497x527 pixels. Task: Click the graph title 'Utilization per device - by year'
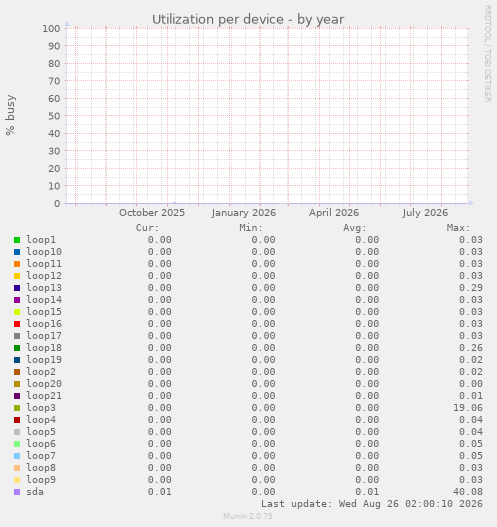pyautogui.click(x=248, y=19)
